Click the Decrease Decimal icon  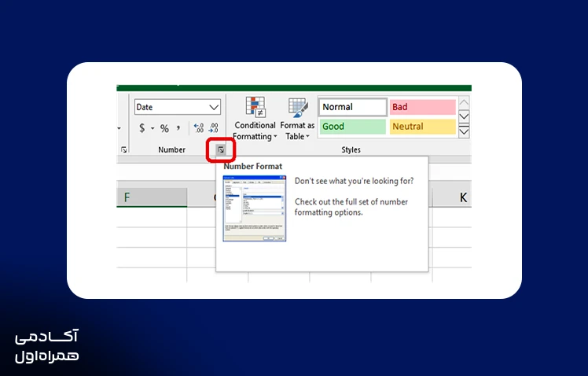point(213,128)
